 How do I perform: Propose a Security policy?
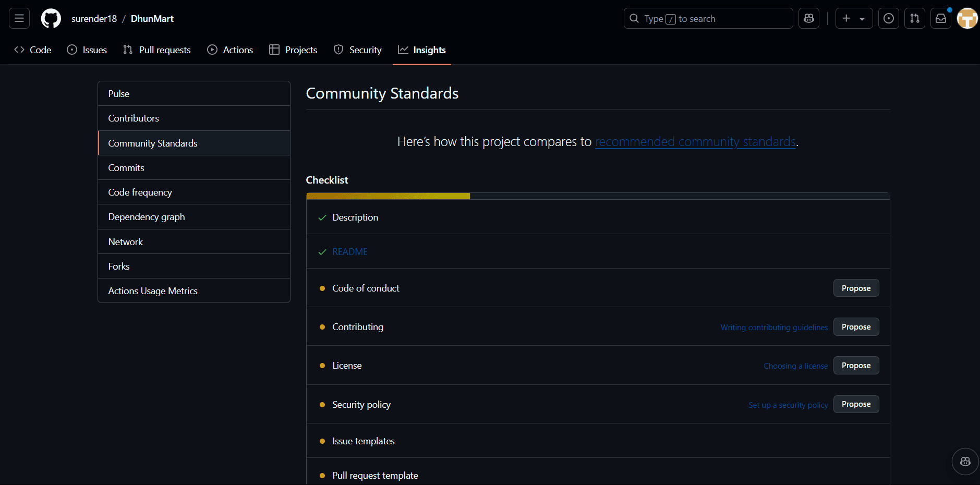tap(856, 404)
